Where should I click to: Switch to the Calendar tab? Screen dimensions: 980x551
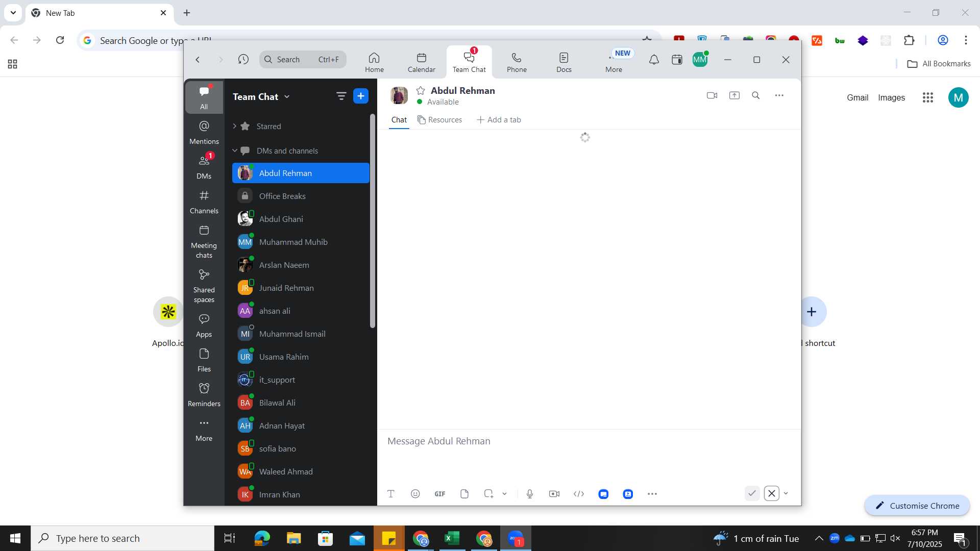pos(421,62)
